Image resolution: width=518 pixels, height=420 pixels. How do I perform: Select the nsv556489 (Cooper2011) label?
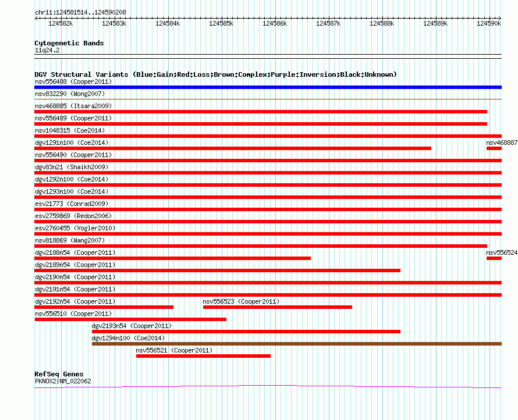(73, 118)
